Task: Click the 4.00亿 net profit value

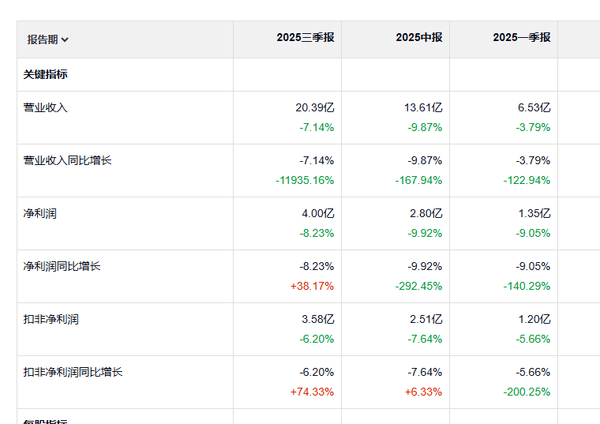Action: [317, 213]
